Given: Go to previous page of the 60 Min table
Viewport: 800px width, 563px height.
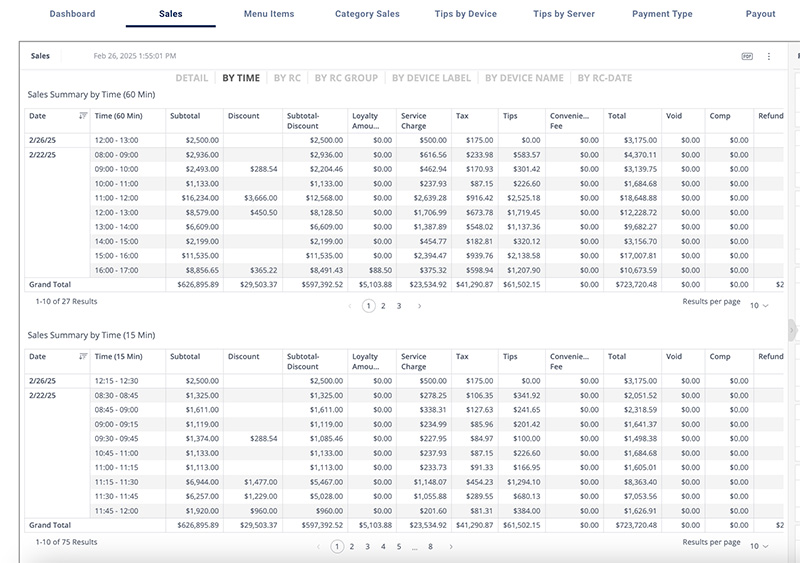Looking at the screenshot, I should [349, 306].
